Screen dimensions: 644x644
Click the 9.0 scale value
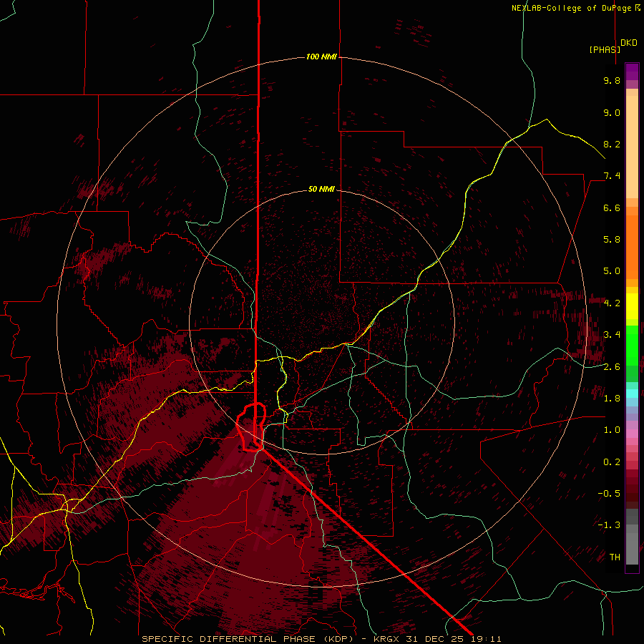click(x=612, y=113)
